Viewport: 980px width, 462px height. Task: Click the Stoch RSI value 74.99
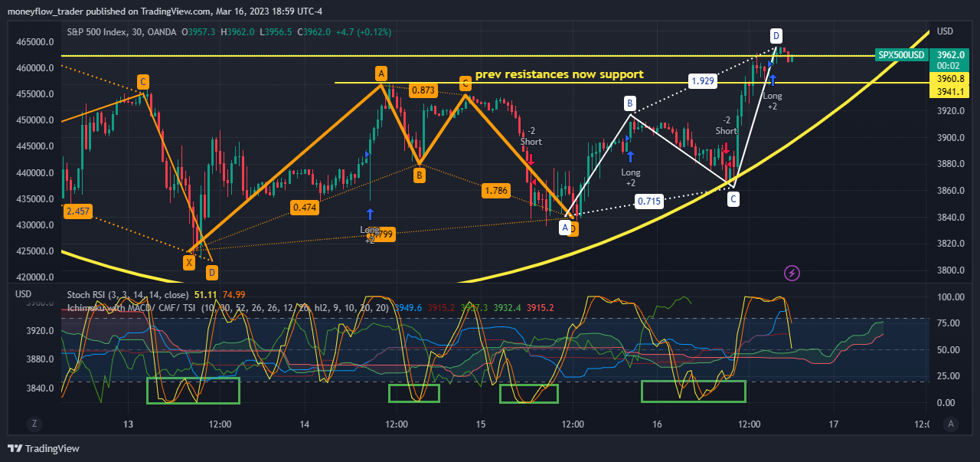234,294
